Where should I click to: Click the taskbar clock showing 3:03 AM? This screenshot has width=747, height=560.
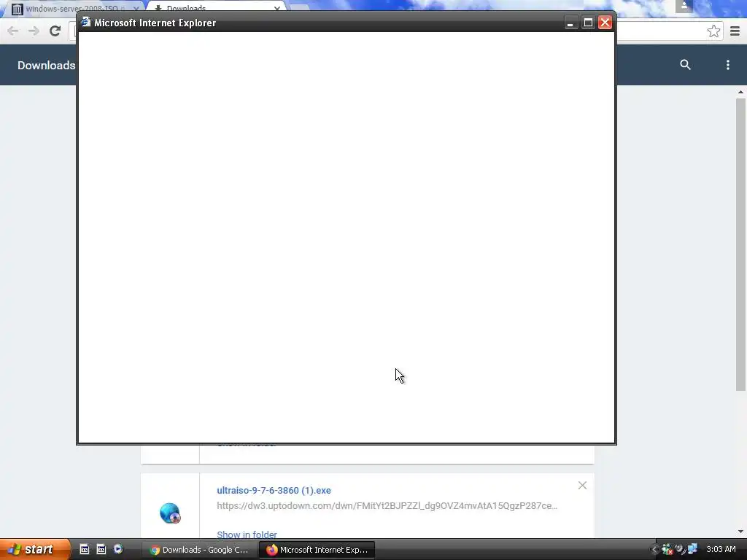721,549
